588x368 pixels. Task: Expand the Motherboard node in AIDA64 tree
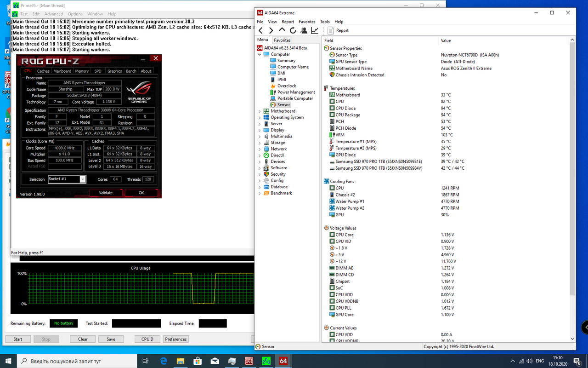tap(260, 111)
